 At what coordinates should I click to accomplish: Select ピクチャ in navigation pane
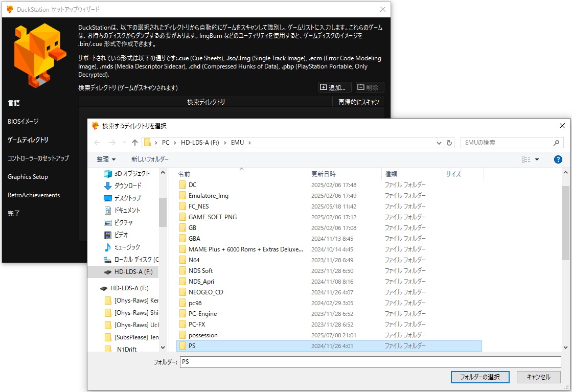coord(118,223)
